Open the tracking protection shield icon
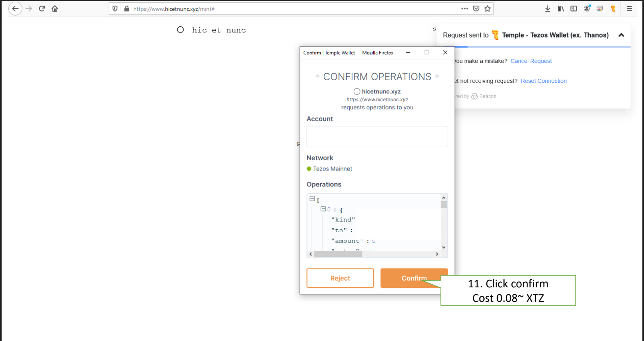Screen dimensions: 644x341 115,9
